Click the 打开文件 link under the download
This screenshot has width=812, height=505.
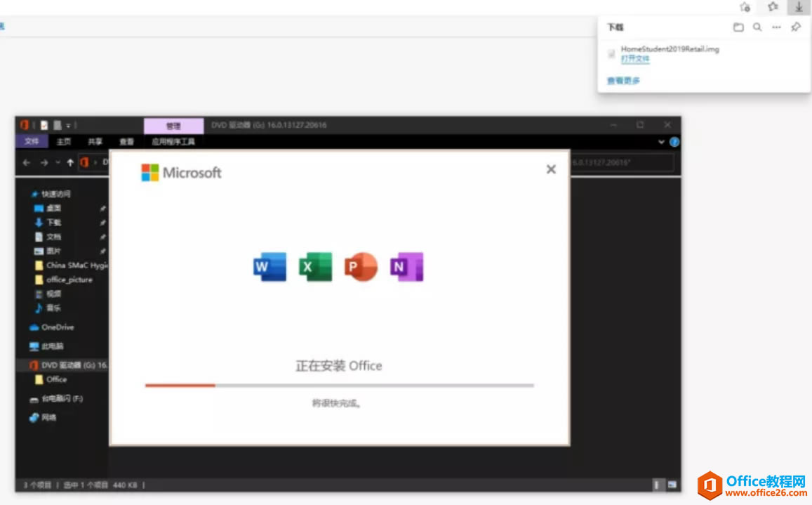click(x=635, y=58)
